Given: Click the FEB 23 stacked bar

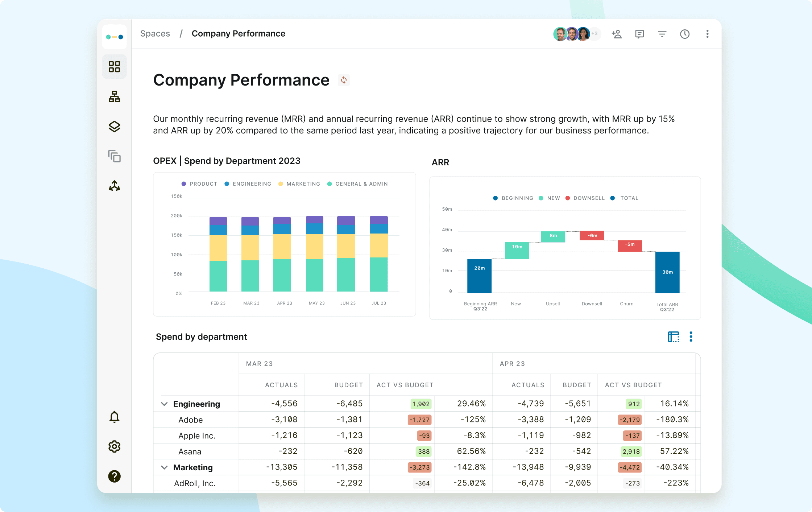Looking at the screenshot, I should [218, 254].
